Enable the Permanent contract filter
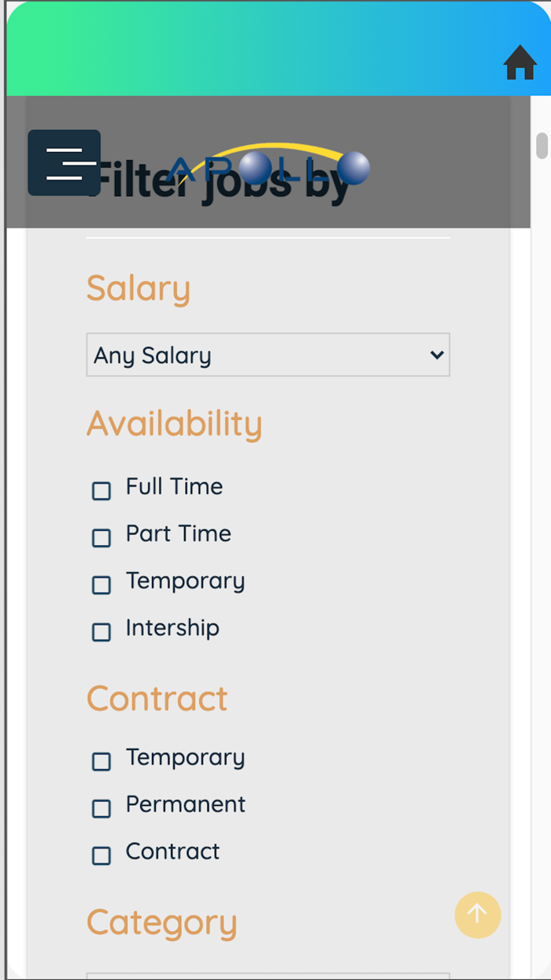This screenshot has height=980, width=551. click(x=101, y=809)
